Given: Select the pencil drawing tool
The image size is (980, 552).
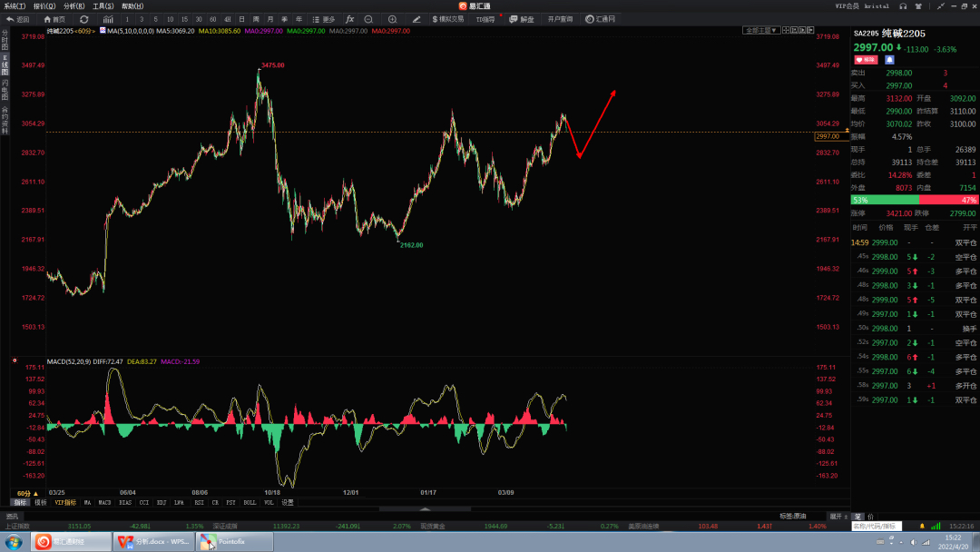Looking at the screenshot, I should pos(416,19).
